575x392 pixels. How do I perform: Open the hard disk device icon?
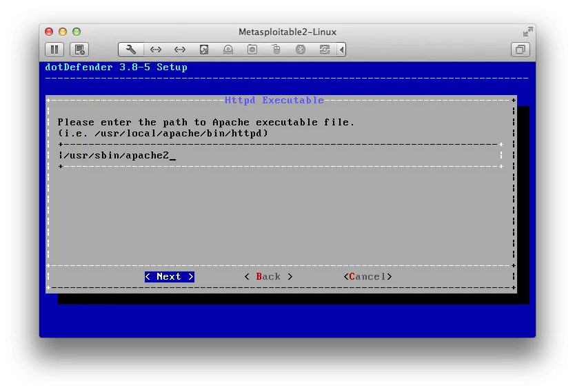[204, 50]
